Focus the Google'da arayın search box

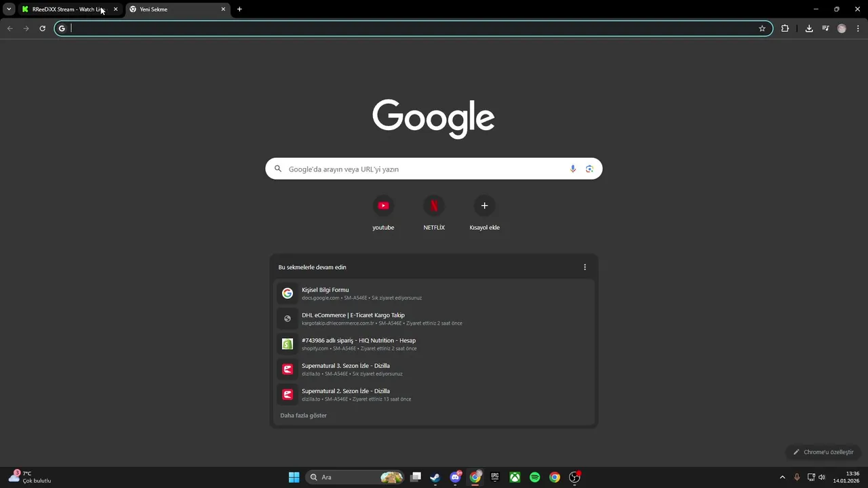pos(433,169)
